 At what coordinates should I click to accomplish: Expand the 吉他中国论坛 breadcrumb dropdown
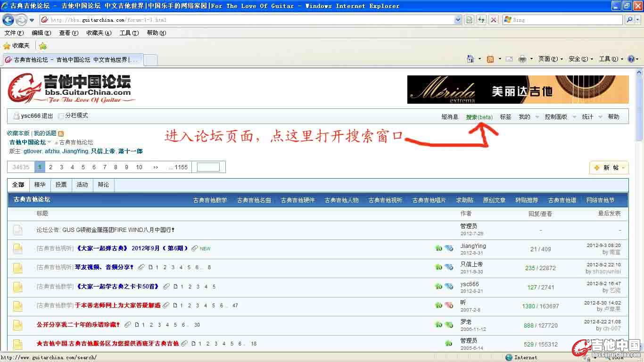pos(49,142)
